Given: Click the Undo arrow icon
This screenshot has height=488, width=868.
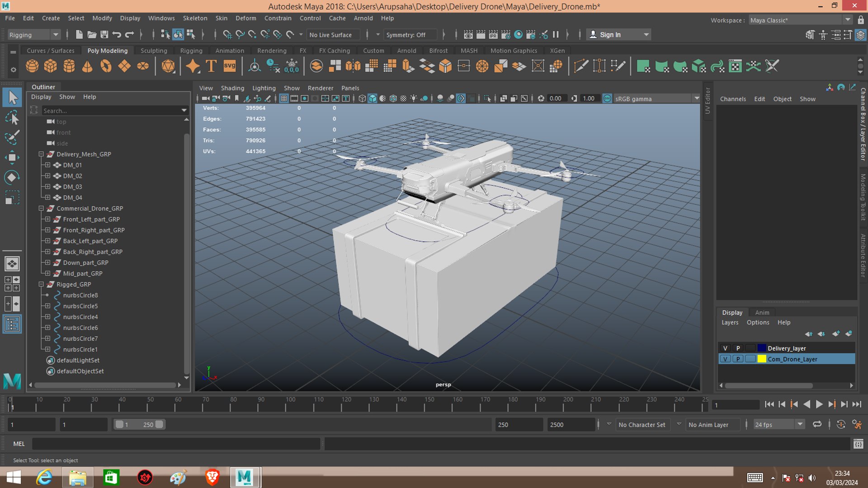Looking at the screenshot, I should tap(117, 35).
